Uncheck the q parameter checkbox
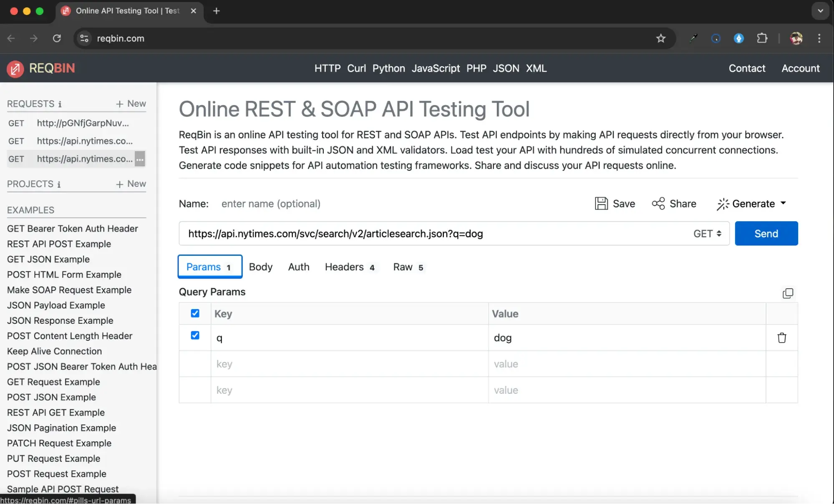 coord(195,335)
